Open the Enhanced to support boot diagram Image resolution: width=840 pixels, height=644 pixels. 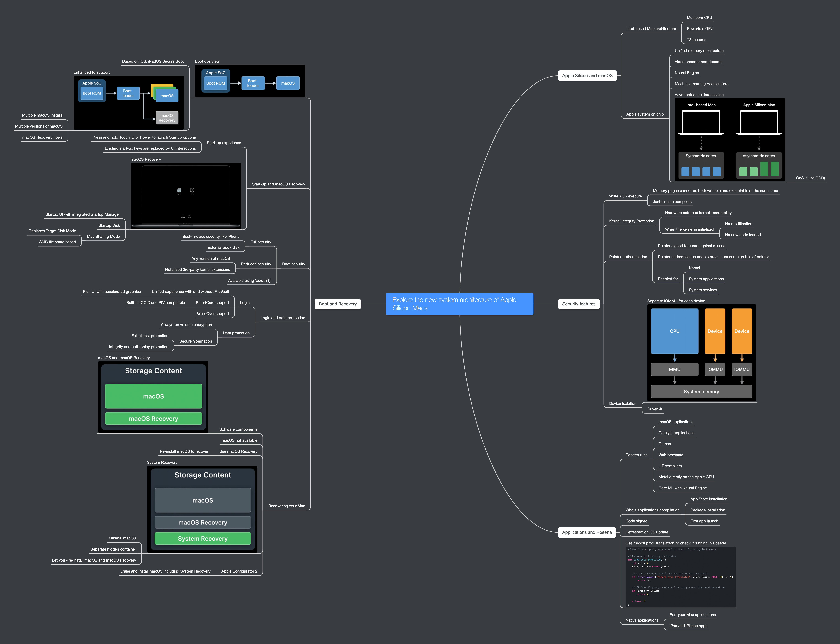coord(129,103)
